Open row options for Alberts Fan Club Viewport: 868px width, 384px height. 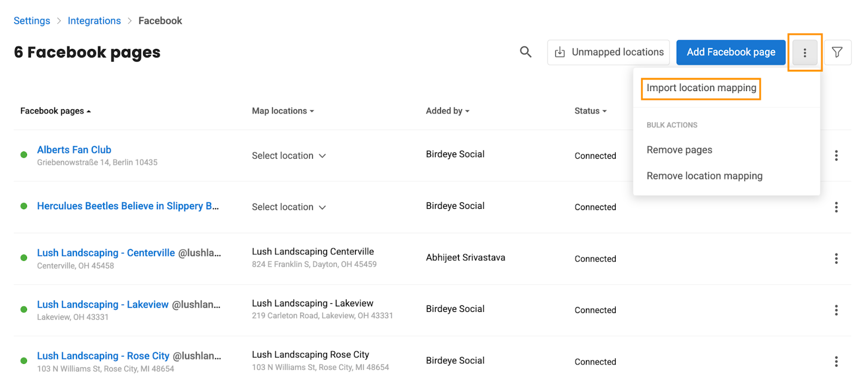coord(836,156)
